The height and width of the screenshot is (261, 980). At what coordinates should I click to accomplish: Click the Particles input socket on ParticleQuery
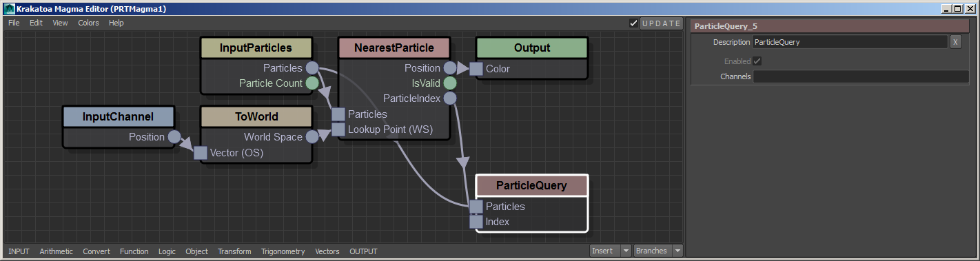[x=476, y=207]
